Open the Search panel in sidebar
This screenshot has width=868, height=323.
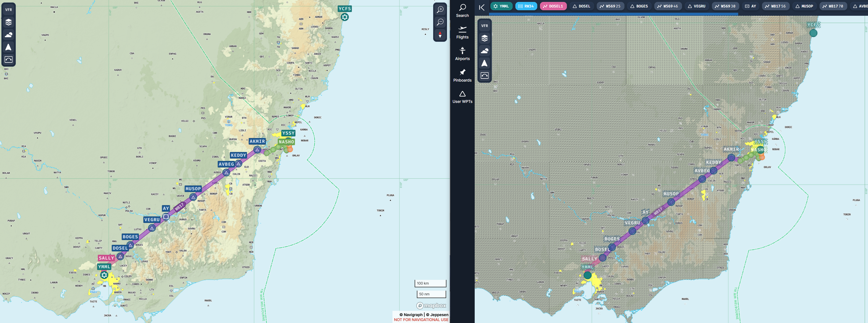pyautogui.click(x=462, y=11)
